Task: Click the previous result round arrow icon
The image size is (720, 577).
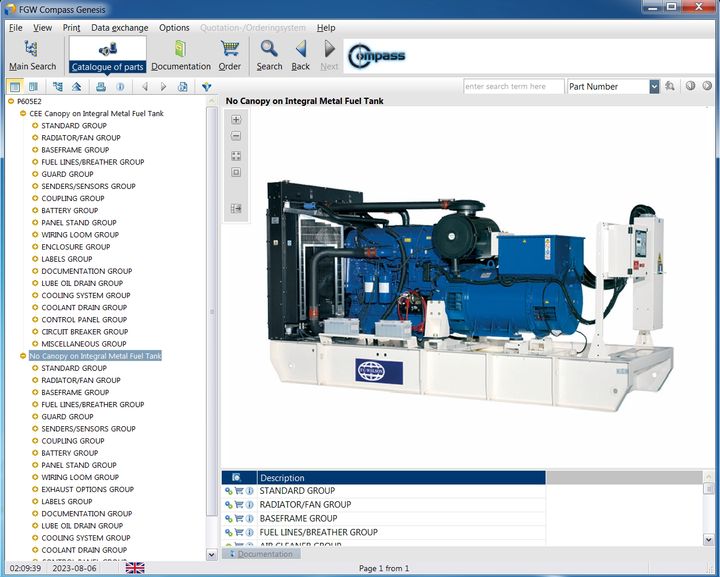Action: pos(690,86)
